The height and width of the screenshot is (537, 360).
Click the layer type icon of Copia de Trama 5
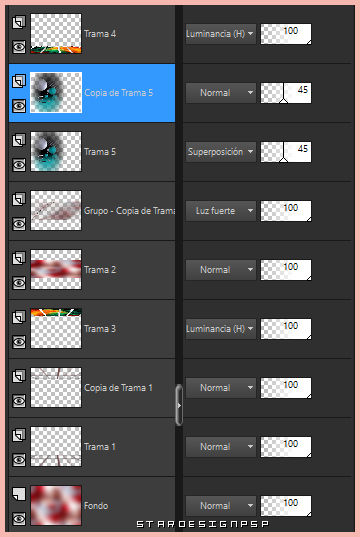[19, 82]
